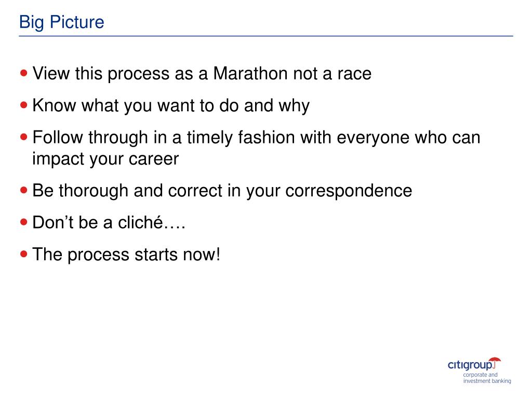Select the red bullet before 'The process starts now'
This screenshot has height=399, width=532.
(x=23, y=254)
